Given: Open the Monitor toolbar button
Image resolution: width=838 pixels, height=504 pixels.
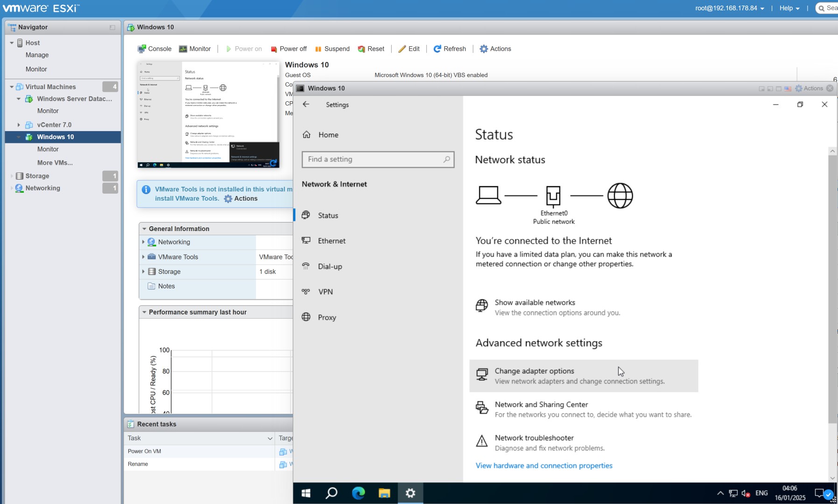Looking at the screenshot, I should tap(195, 49).
